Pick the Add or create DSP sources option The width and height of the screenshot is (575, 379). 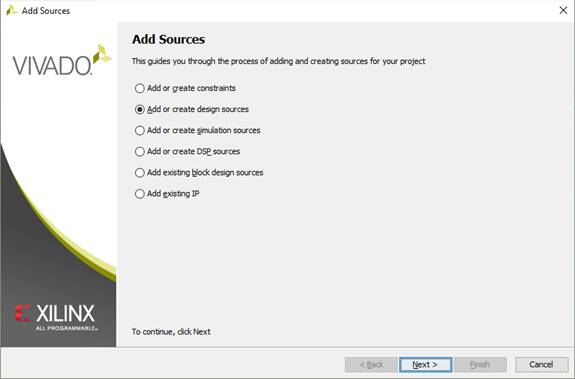(187, 151)
